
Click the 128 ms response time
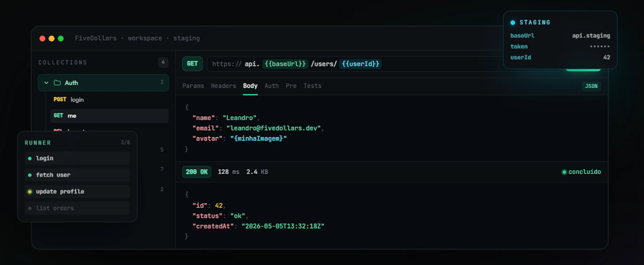pos(228,172)
